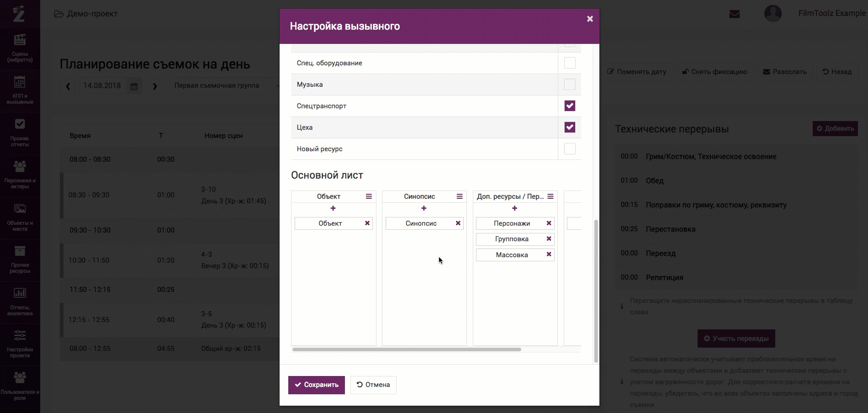Screen dimensions: 868x413
Task: Remove the Массовка item
Action: point(549,254)
